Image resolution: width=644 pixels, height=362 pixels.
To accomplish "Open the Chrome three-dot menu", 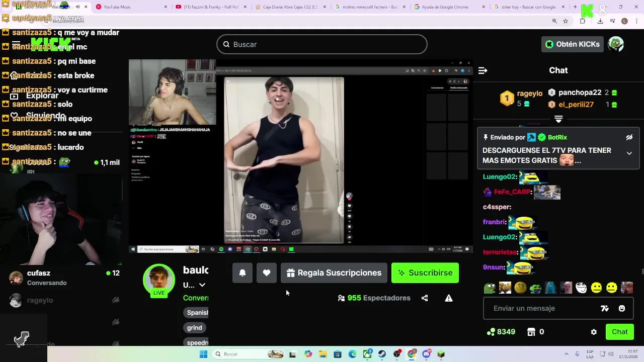I will click(636, 21).
